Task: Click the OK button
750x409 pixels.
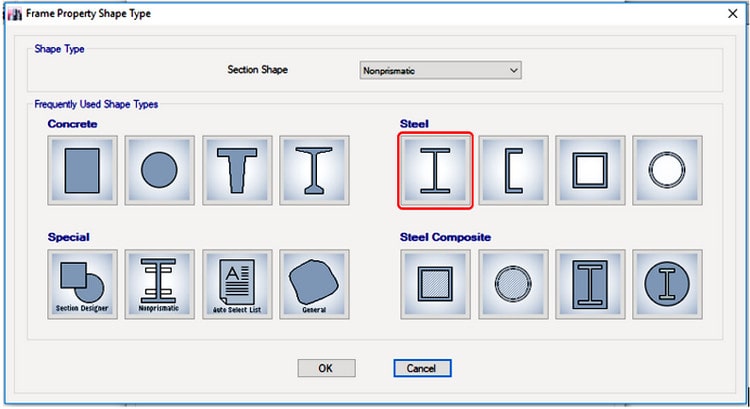Action: coord(326,368)
